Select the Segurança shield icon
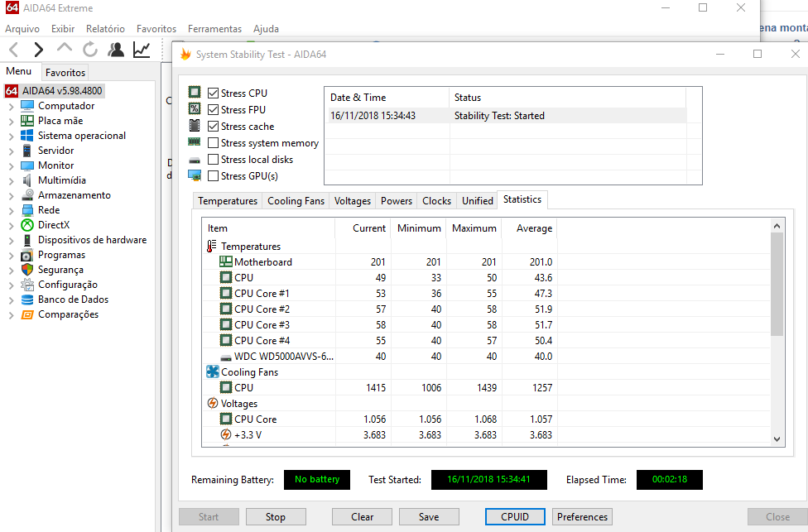Viewport: 808px width, 532px height. coord(27,270)
